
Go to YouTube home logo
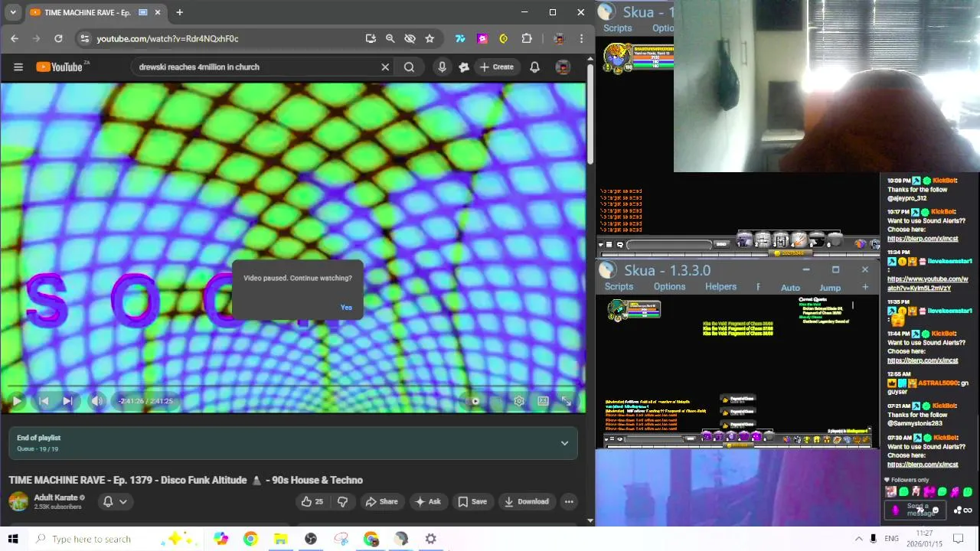(x=59, y=67)
